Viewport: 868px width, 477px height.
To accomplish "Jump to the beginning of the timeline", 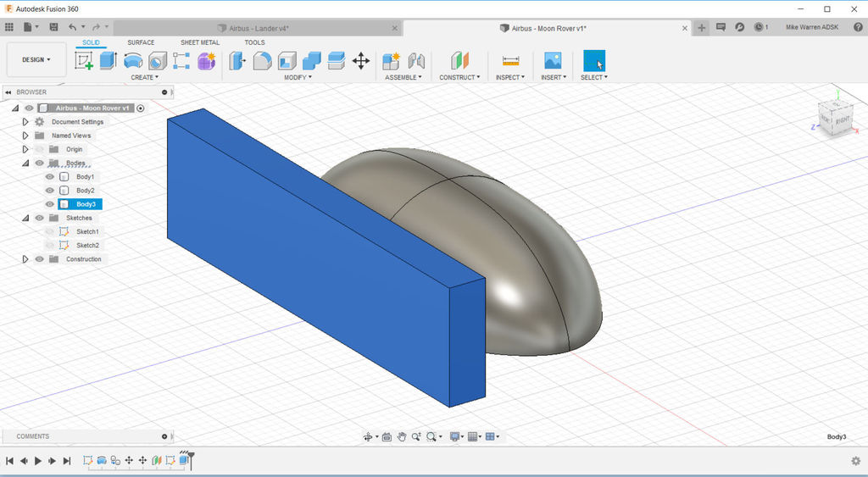I will click(9, 460).
